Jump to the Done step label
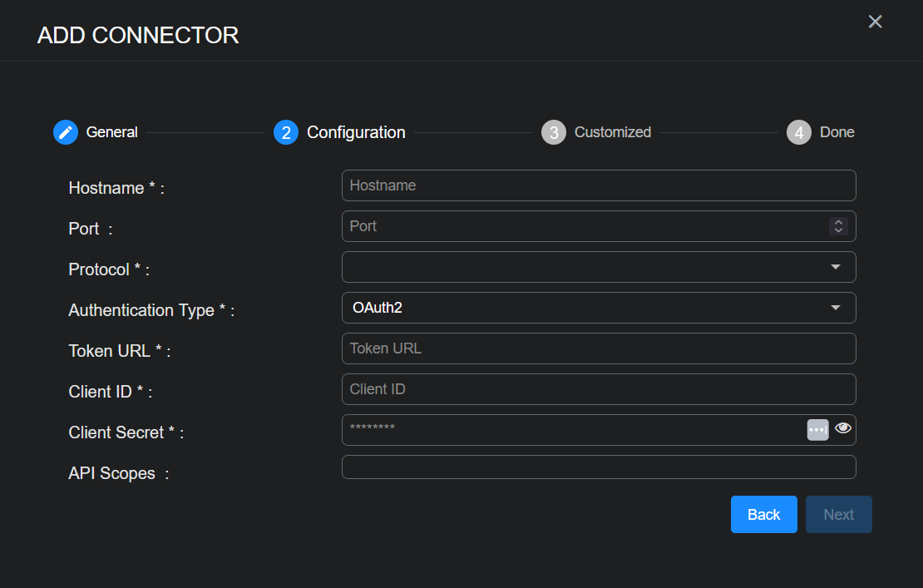Image resolution: width=923 pixels, height=588 pixels. coord(837,132)
